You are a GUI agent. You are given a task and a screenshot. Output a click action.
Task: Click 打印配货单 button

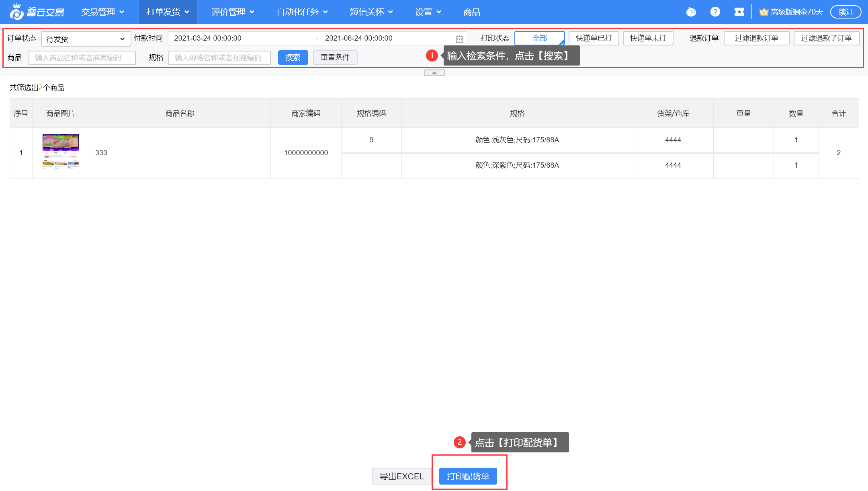pyautogui.click(x=468, y=476)
